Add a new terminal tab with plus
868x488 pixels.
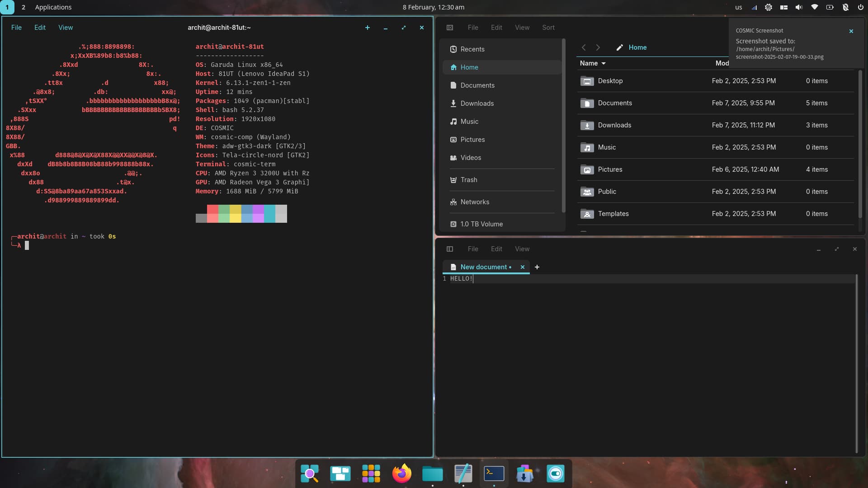pyautogui.click(x=368, y=28)
